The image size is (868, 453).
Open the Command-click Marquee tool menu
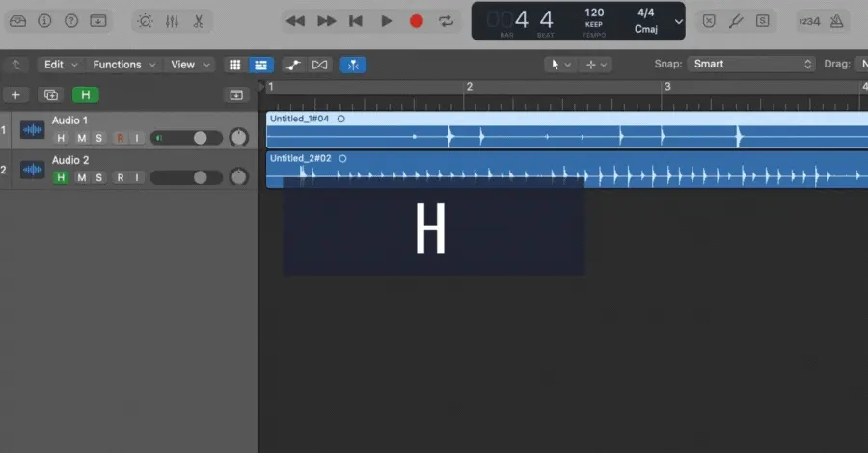point(596,65)
